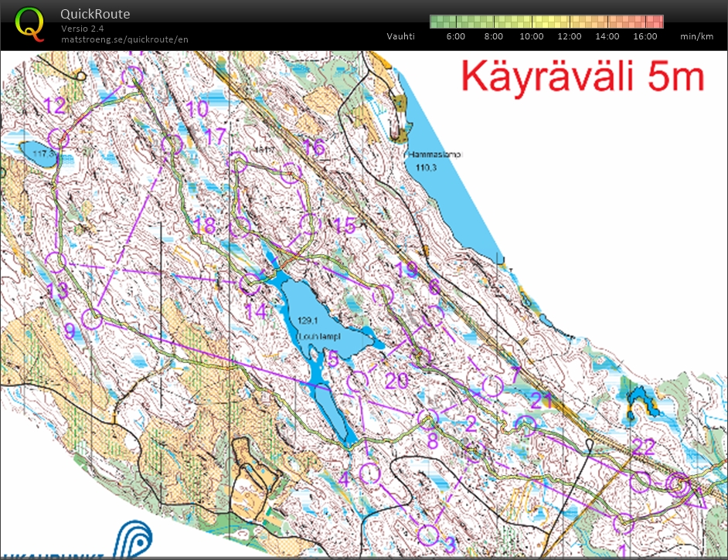The height and width of the screenshot is (560, 728).
Task: Click the Käyräväli 5m text
Action: coord(583,77)
